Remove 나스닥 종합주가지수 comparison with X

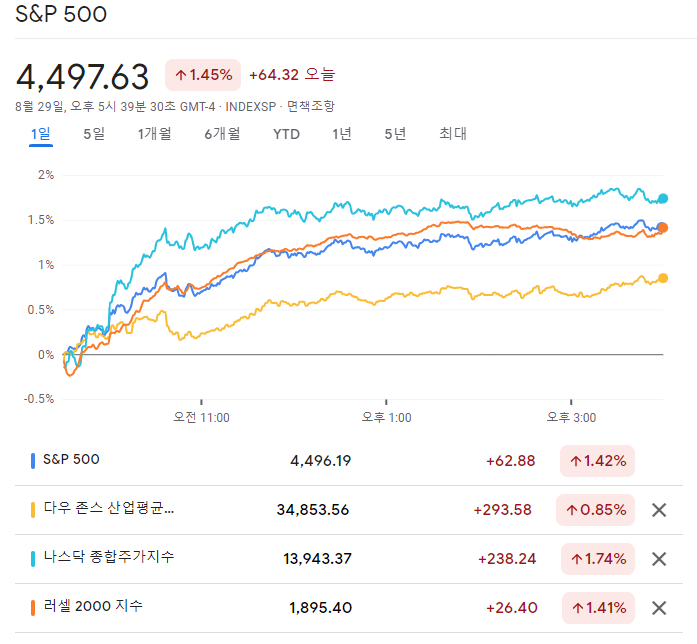click(659, 559)
